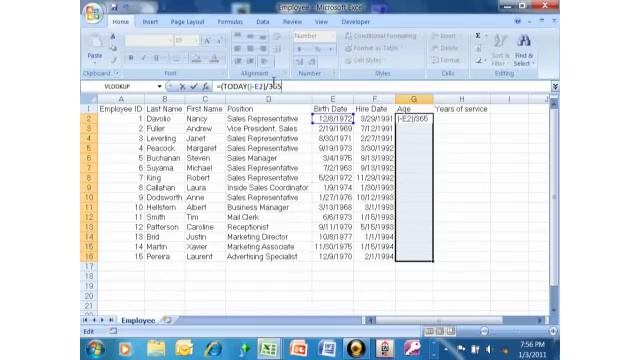Insert a new worksheet tab
Screen dimensions: 640x360
coord(167,320)
